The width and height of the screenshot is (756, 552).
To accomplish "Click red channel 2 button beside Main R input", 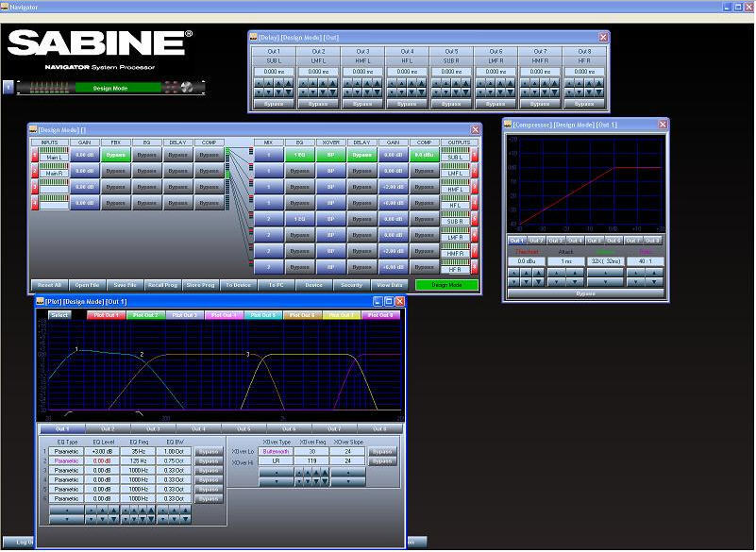I will 35,171.
